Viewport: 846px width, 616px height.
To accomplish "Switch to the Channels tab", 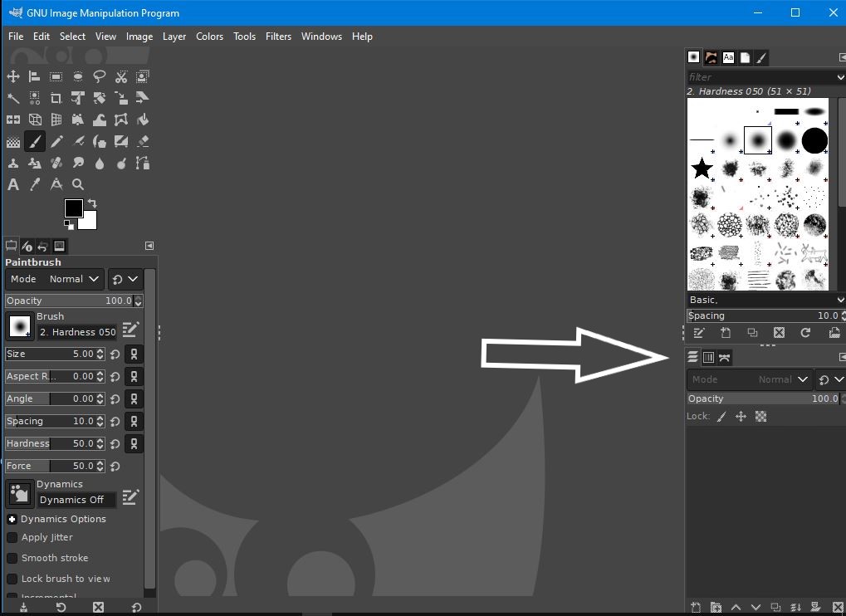I will [x=708, y=357].
